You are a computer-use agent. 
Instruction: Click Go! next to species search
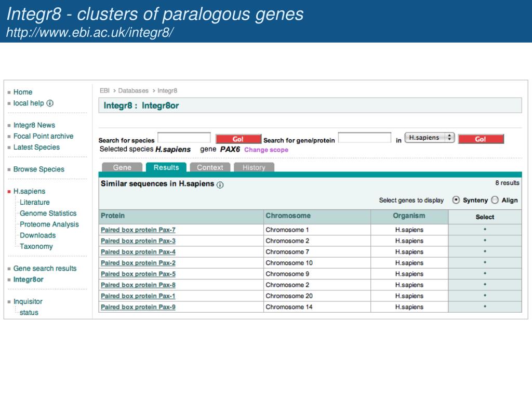click(x=238, y=139)
